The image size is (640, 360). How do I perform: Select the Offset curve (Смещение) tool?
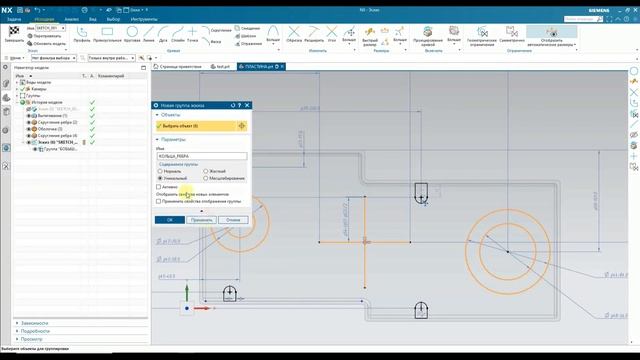(x=247, y=28)
